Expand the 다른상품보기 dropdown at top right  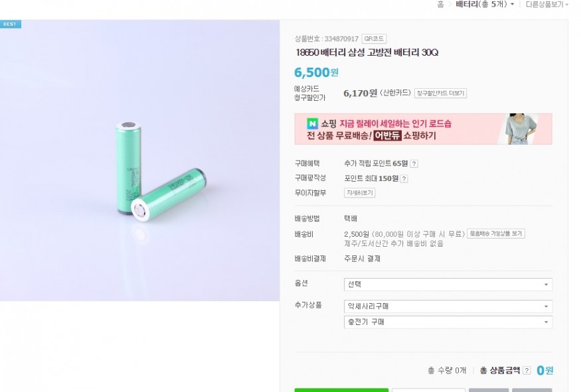point(547,5)
